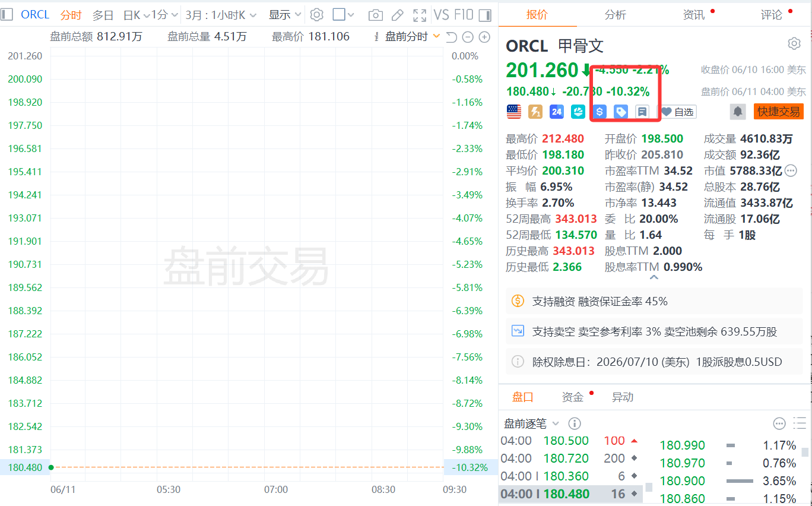812x506 pixels.
Task: Toggle the right sidebar panel icon
Action: (x=485, y=15)
